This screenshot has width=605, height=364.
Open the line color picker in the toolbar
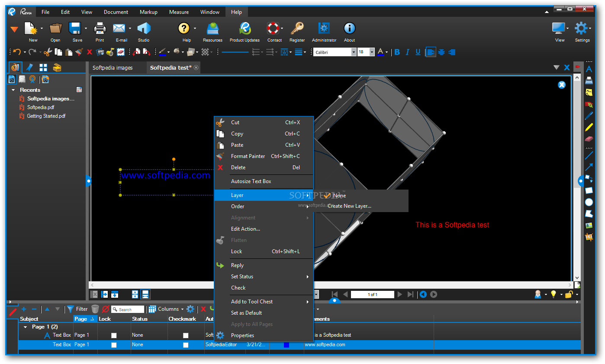[162, 52]
